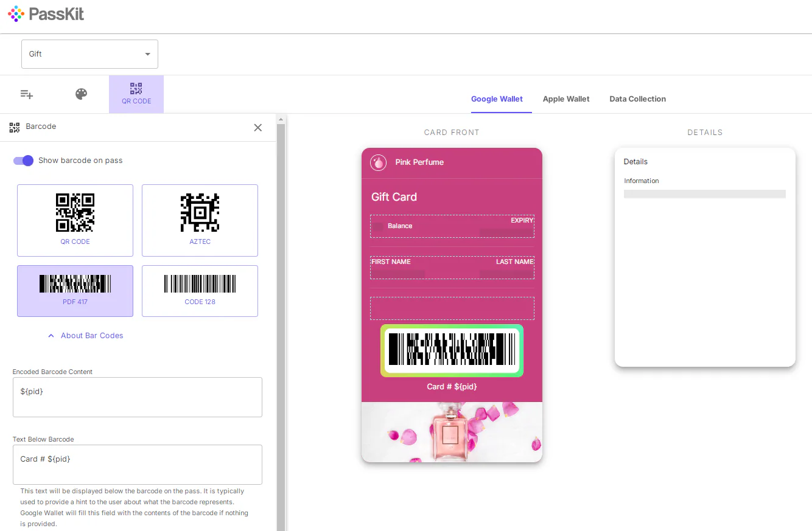Click the perfume bottle image on card
Screen dimensions: 812x531
pos(452,432)
